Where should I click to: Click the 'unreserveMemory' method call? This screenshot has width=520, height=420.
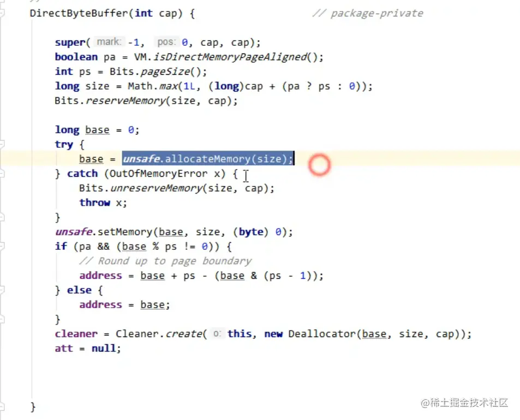(x=156, y=188)
